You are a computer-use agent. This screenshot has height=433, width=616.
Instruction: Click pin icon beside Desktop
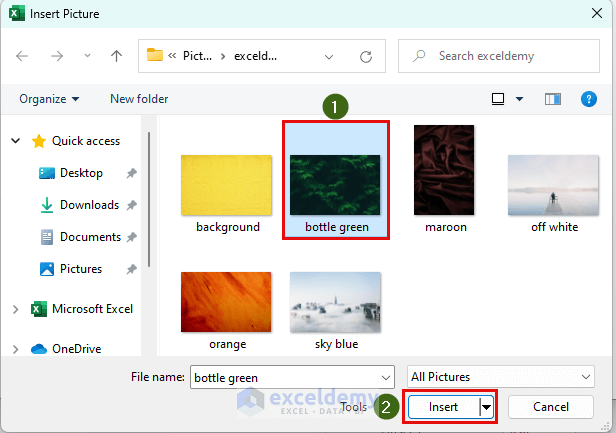pyautogui.click(x=132, y=173)
